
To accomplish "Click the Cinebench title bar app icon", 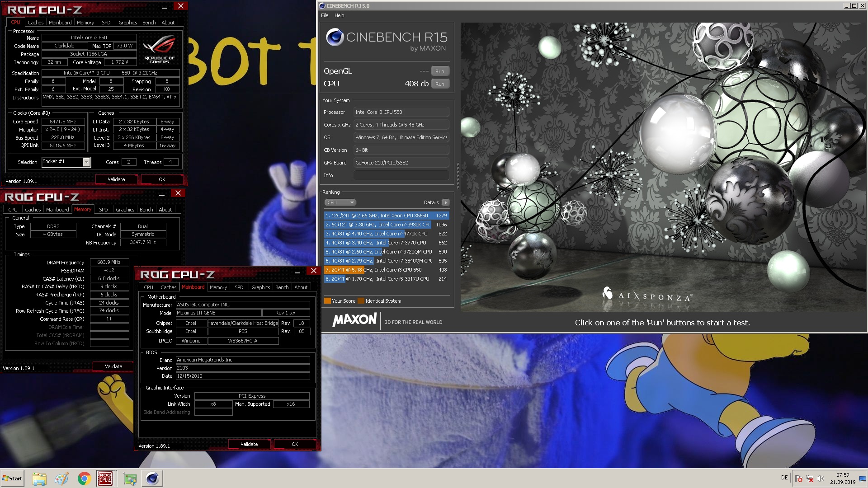I will 322,6.
